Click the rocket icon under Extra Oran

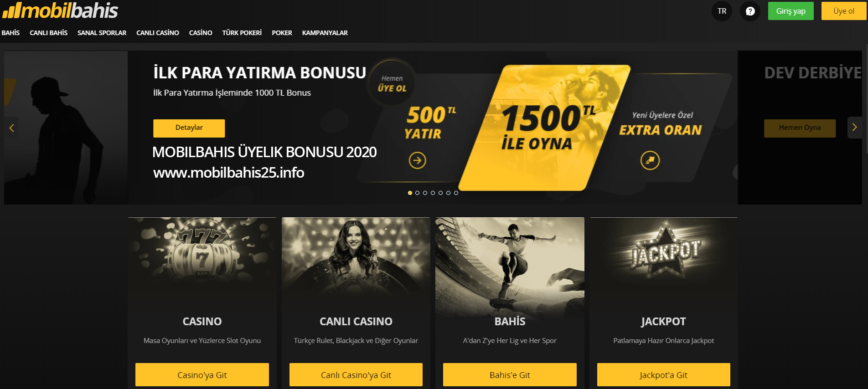tap(650, 160)
